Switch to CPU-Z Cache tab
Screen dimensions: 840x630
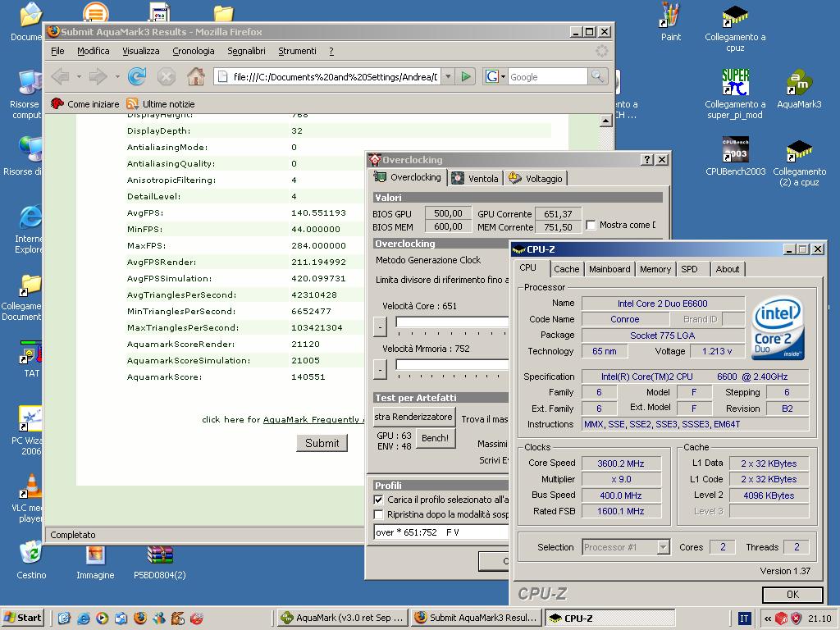point(566,269)
